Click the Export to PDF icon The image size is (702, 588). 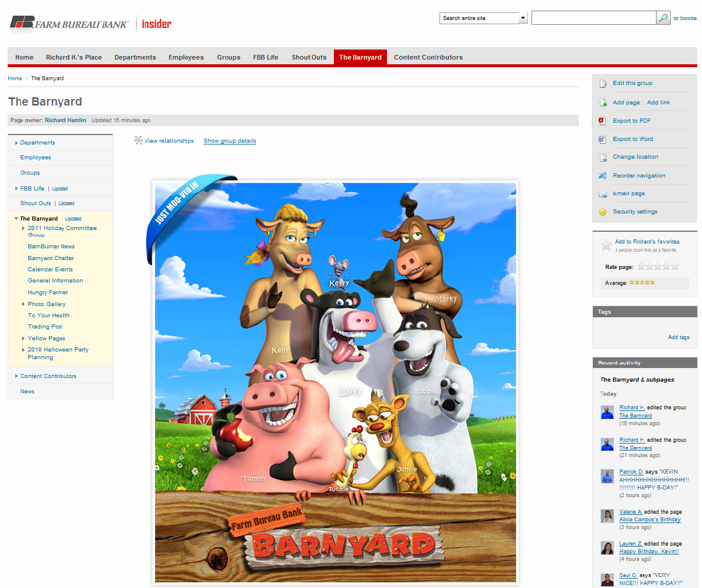603,121
